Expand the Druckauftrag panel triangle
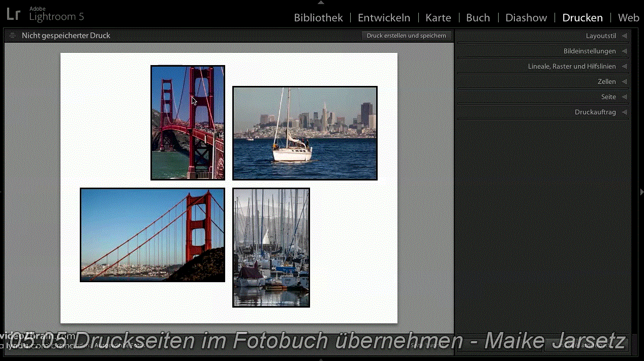The width and height of the screenshot is (644, 361). 624,112
